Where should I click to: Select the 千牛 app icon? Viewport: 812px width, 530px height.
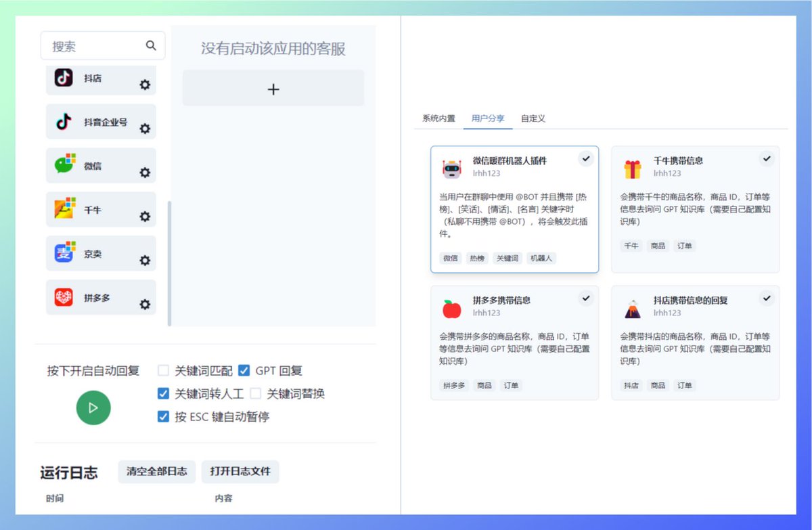64,208
